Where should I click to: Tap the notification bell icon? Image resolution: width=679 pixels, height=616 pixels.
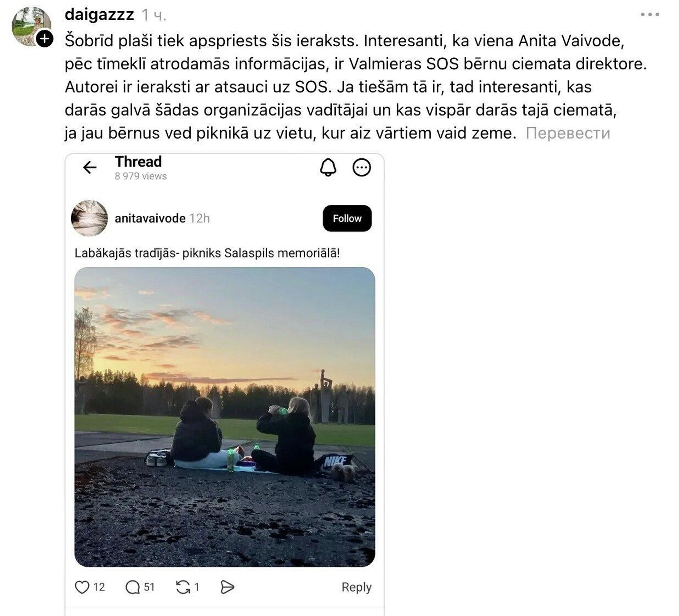[x=328, y=167]
